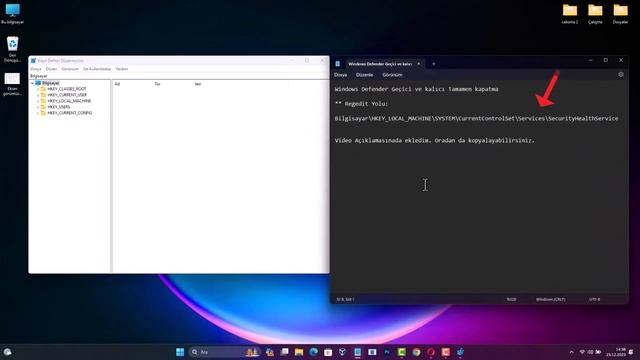This screenshot has width=640, height=360.
Task: Open Sık Kullanılanlar menu in Registry Editor
Action: tap(97, 69)
